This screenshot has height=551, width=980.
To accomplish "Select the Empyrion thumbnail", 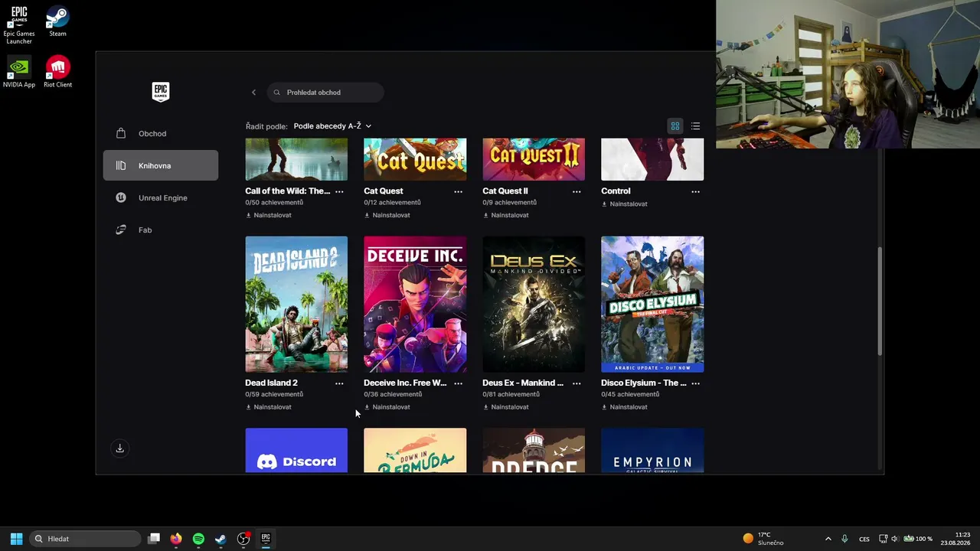I will click(652, 451).
